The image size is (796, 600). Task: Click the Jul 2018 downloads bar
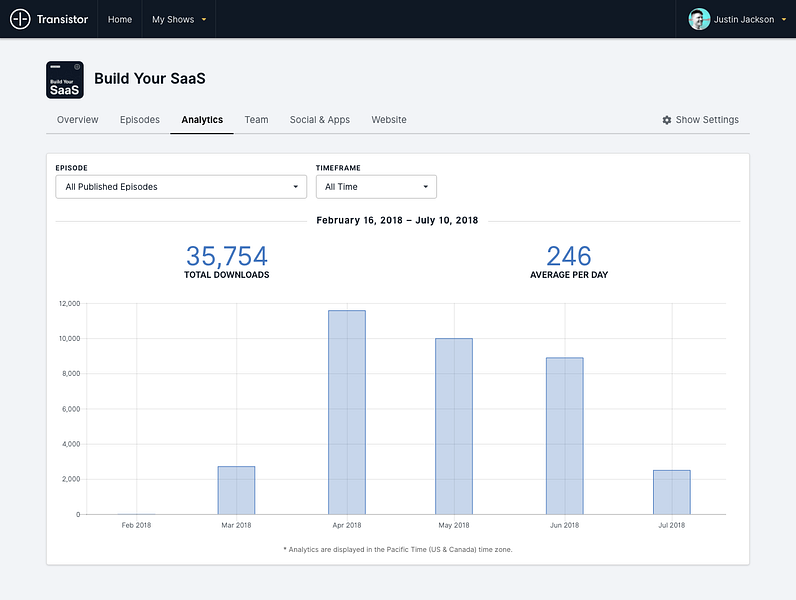672,492
